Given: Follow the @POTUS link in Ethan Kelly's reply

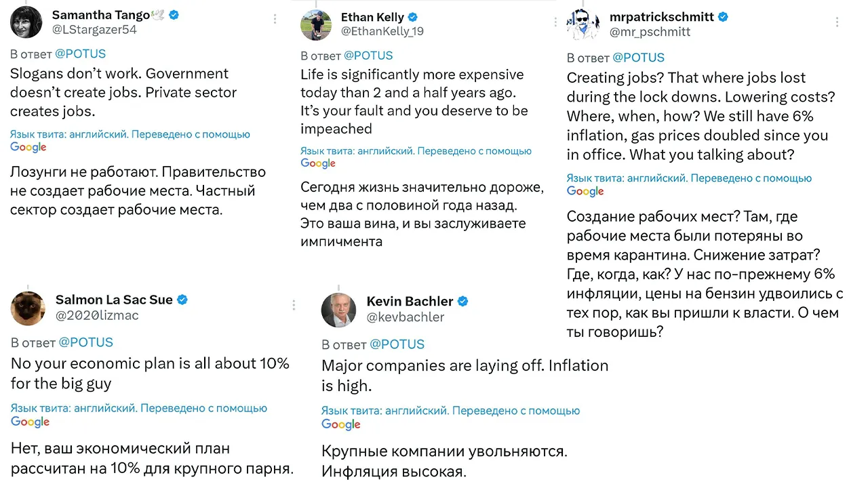Looking at the screenshot, I should [x=368, y=56].
